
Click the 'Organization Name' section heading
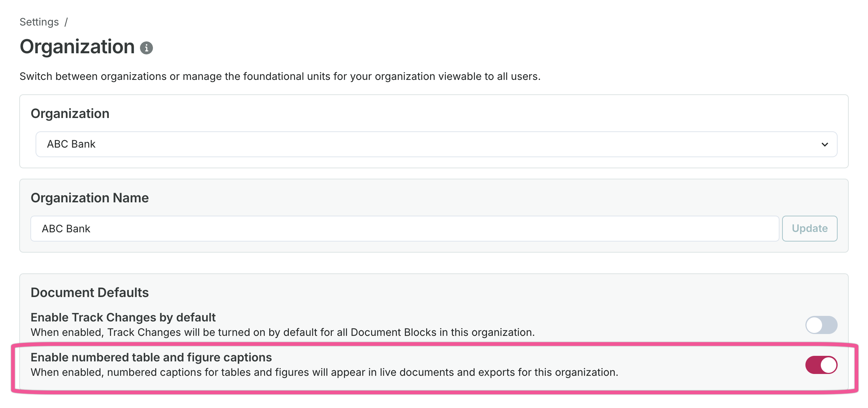[90, 198]
